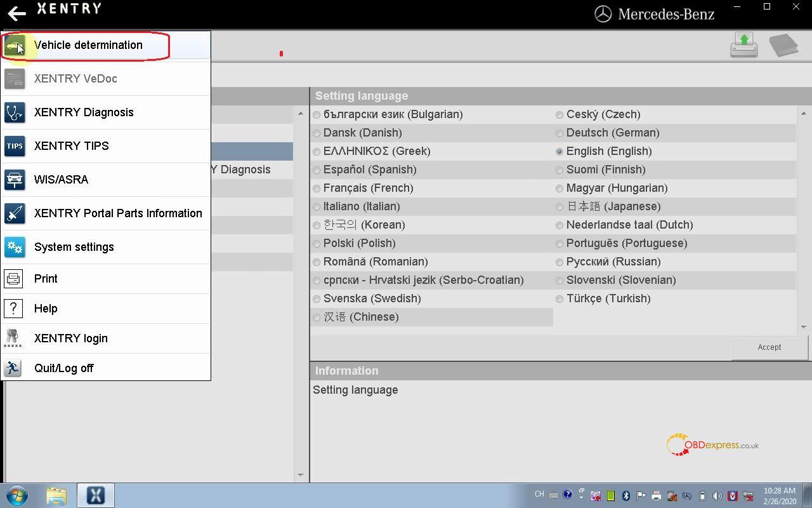This screenshot has height=508, width=812.
Task: Select Bulgarian language radio button
Action: 317,115
